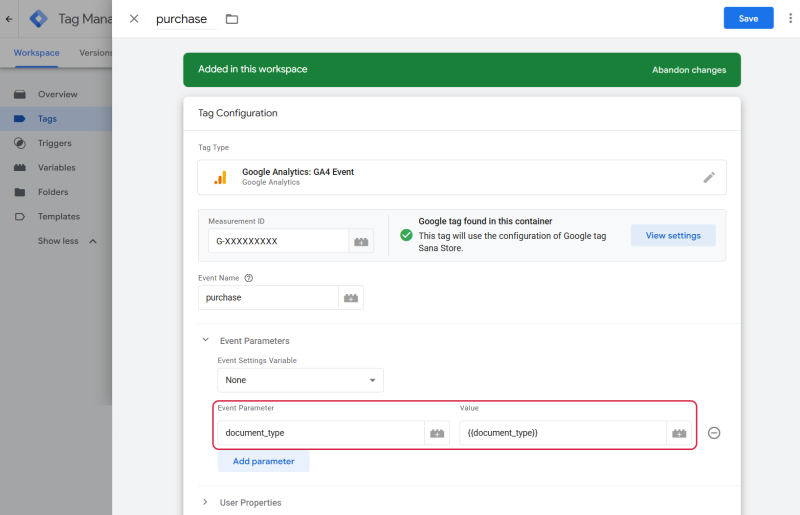Screen dimensions: 800x515
Task: Edit tag type with the pencil icon
Action: coord(709,178)
